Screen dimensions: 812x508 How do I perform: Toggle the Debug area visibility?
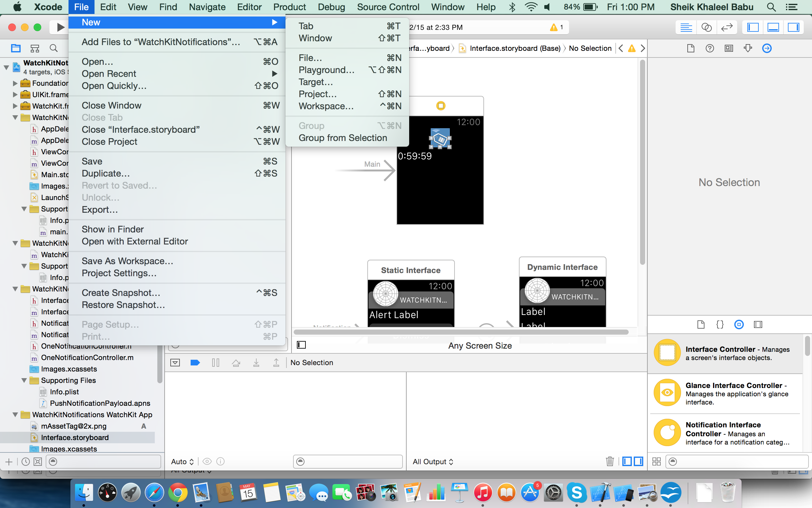[773, 27]
